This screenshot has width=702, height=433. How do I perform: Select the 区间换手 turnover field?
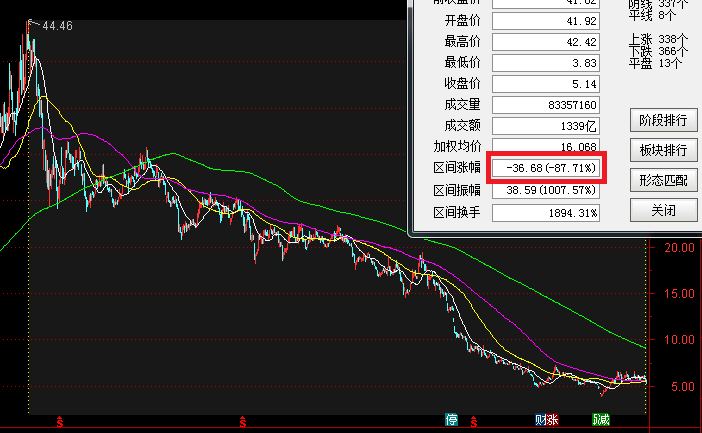tap(551, 212)
